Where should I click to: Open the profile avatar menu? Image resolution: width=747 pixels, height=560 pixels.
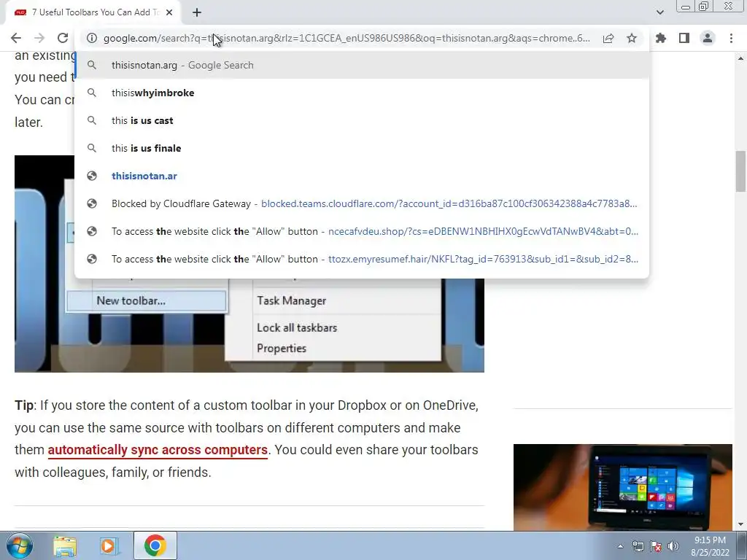tap(708, 38)
